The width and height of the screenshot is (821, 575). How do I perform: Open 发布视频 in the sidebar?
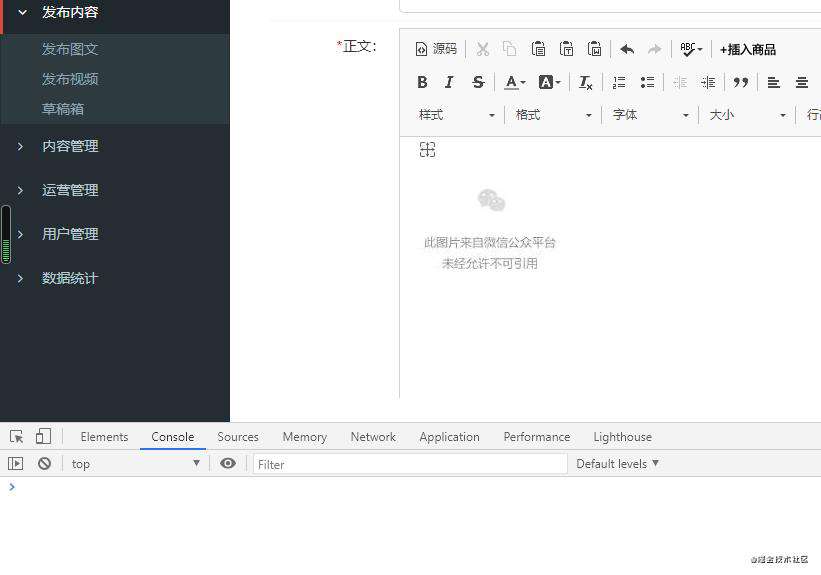(x=70, y=79)
